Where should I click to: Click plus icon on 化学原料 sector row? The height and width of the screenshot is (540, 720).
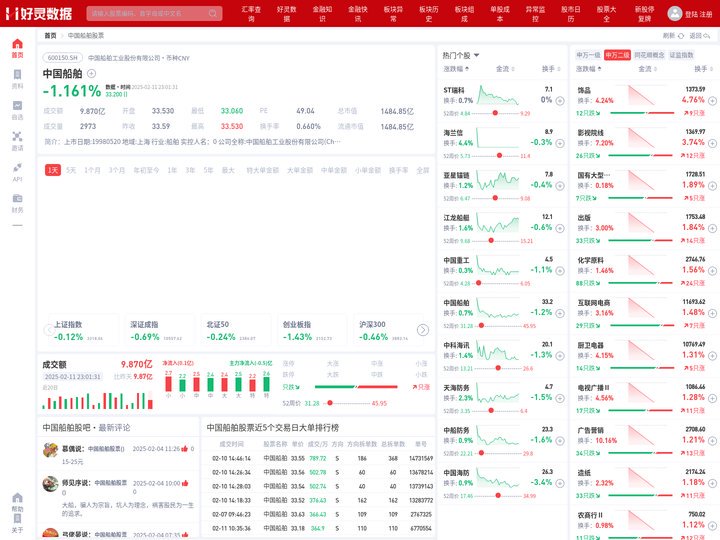(x=712, y=271)
